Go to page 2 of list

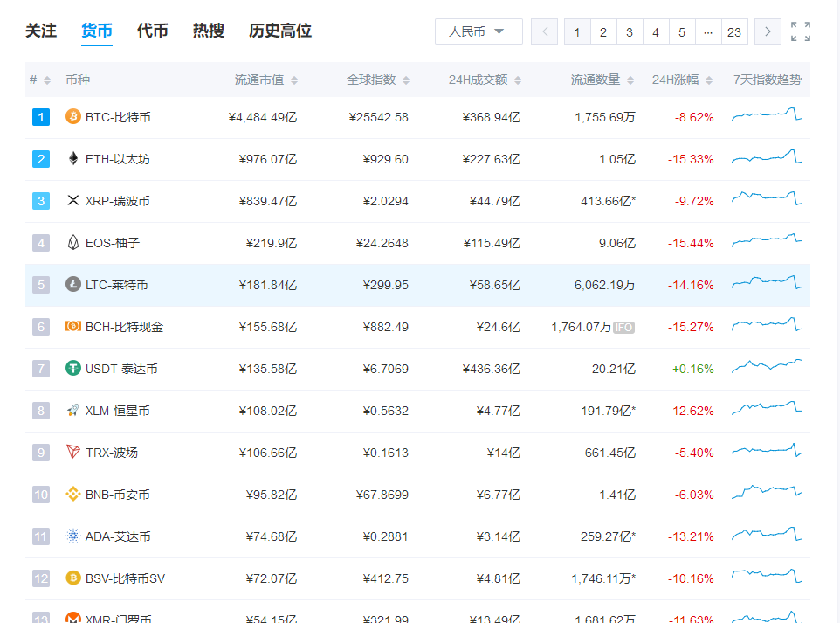pyautogui.click(x=602, y=32)
